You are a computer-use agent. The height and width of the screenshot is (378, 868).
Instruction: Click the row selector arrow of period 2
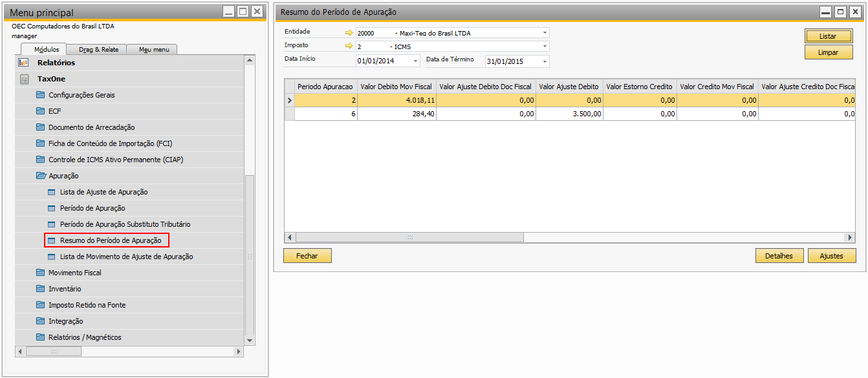tap(289, 100)
